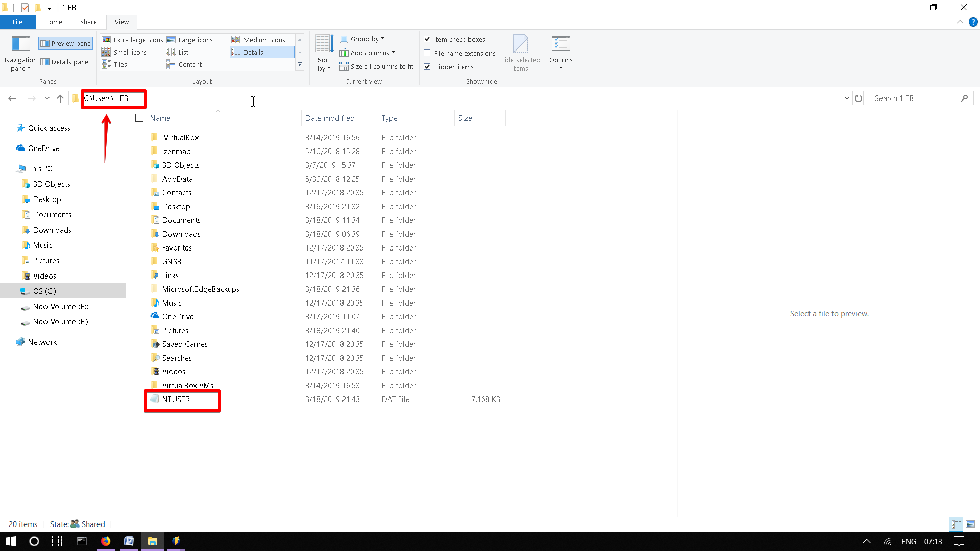The height and width of the screenshot is (551, 980).
Task: Launch Firefox from the taskbar
Action: pyautogui.click(x=106, y=541)
